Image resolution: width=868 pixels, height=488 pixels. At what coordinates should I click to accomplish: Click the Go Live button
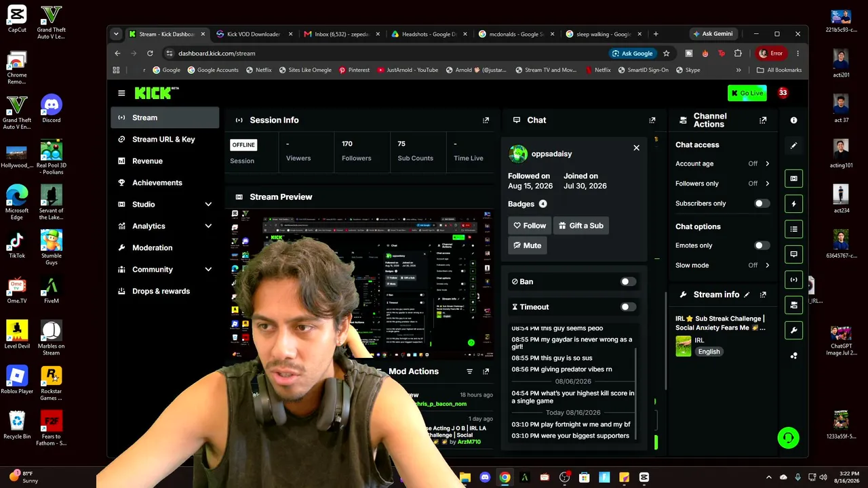pos(747,93)
